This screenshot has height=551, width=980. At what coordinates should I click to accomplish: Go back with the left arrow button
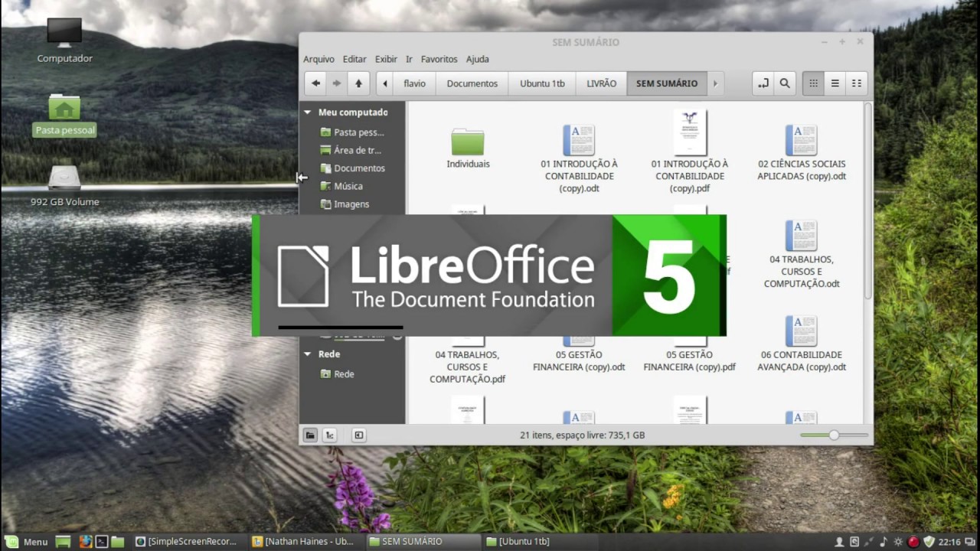tap(315, 83)
